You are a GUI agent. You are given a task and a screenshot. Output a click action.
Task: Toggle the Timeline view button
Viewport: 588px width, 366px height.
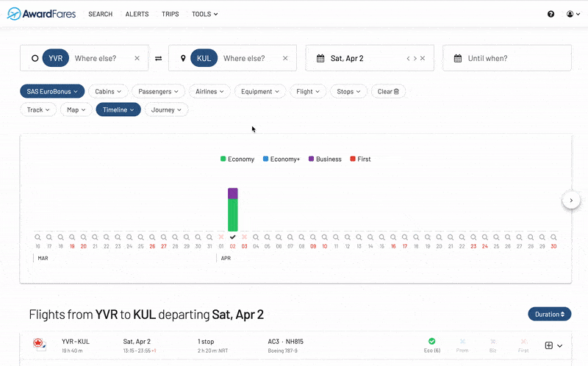click(118, 110)
